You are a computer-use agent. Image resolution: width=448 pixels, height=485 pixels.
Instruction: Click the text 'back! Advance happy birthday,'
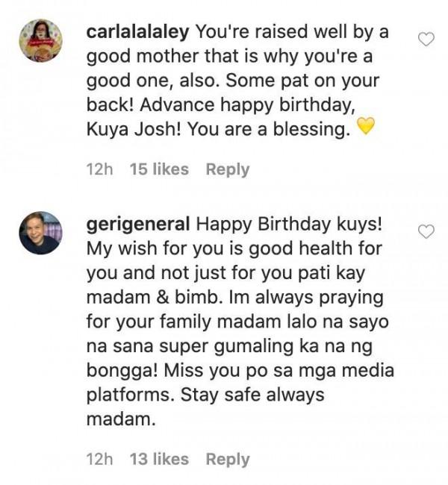point(221,105)
